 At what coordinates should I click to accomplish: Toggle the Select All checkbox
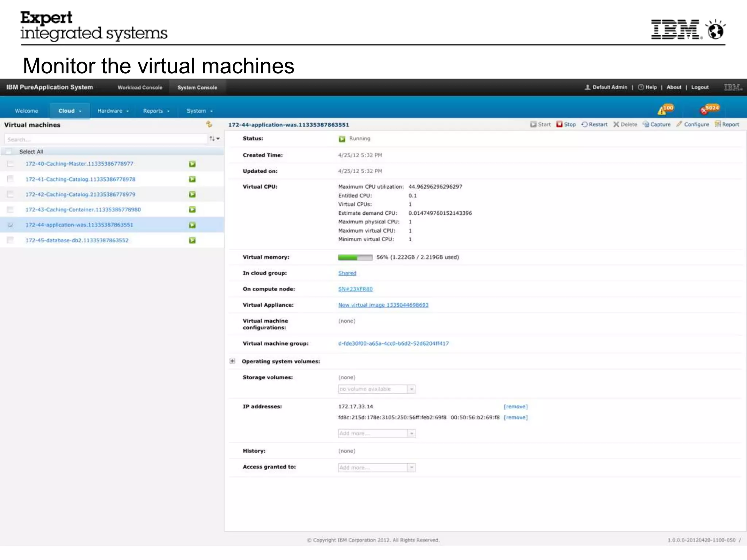[9, 151]
